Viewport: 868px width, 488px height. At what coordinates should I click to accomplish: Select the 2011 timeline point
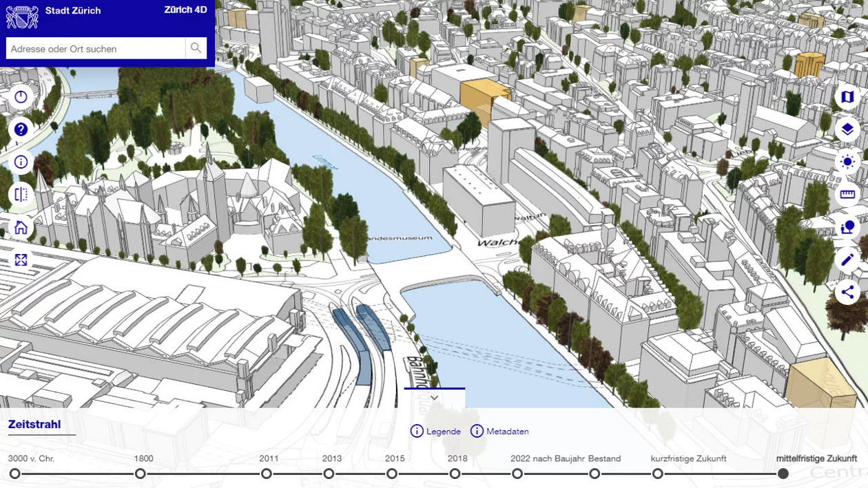pyautogui.click(x=266, y=474)
